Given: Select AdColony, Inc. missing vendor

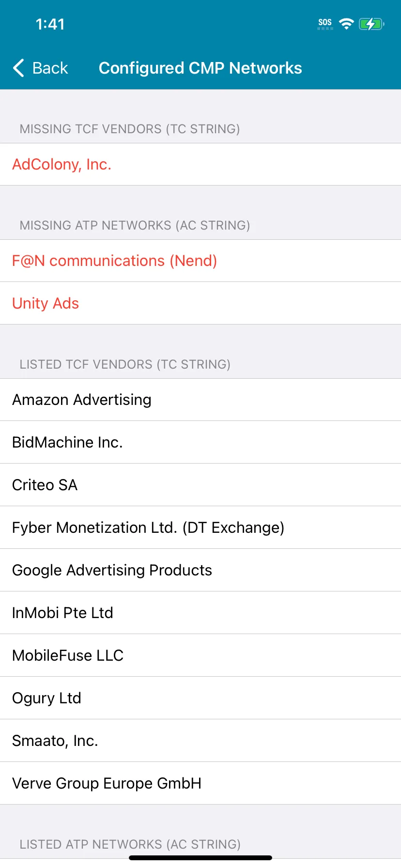Looking at the screenshot, I should 62,164.
